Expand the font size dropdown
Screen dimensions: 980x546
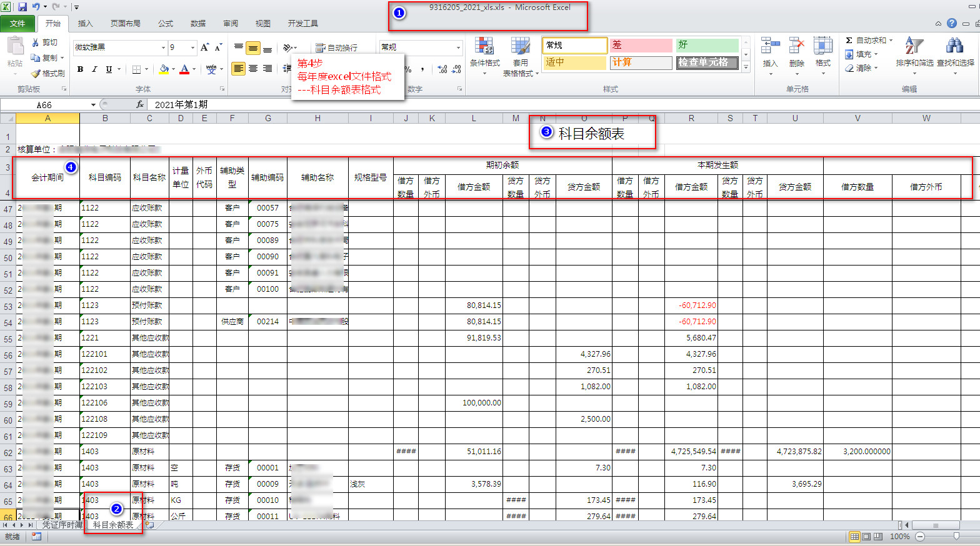pyautogui.click(x=192, y=47)
